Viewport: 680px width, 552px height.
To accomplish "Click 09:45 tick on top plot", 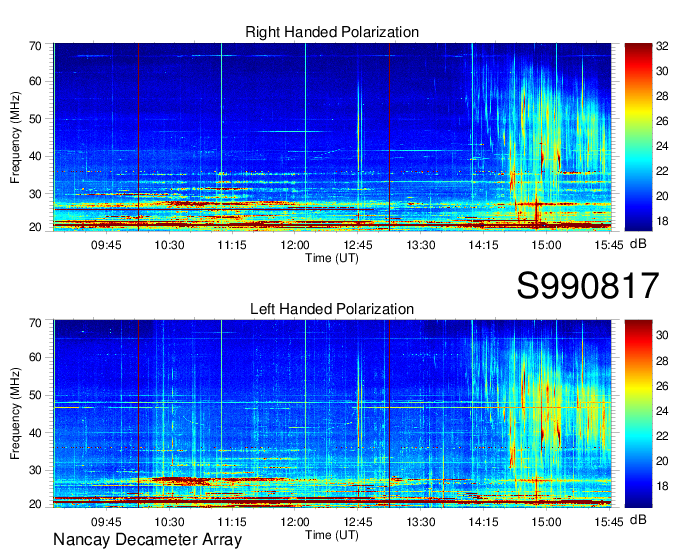I will (x=106, y=245).
